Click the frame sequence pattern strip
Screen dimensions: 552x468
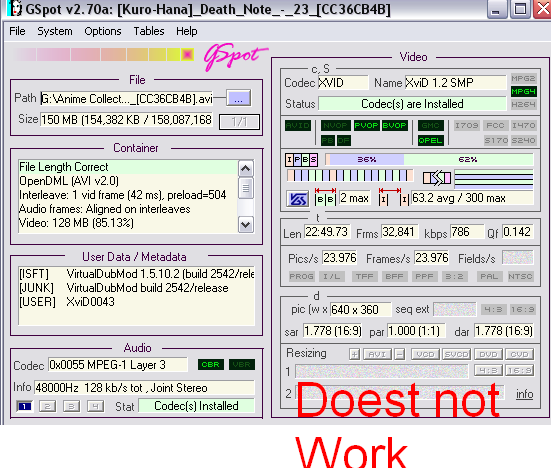click(x=350, y=175)
